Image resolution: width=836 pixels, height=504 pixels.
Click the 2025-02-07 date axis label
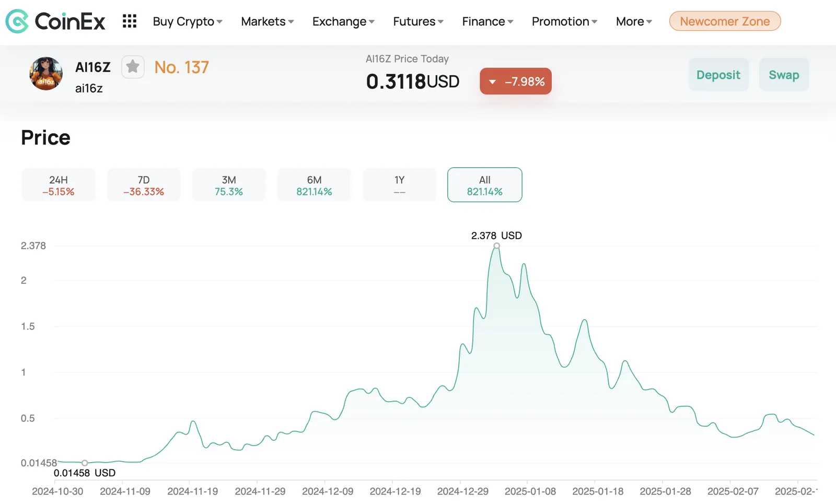point(733,491)
